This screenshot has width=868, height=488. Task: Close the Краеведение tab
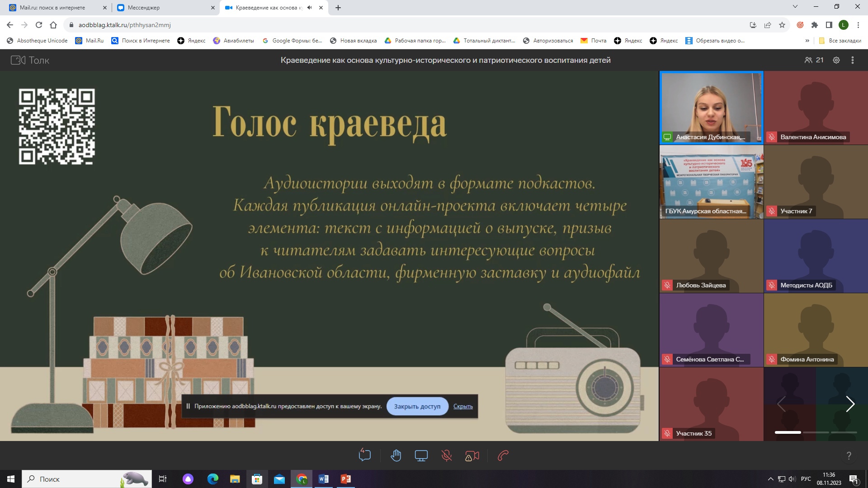pos(321,8)
